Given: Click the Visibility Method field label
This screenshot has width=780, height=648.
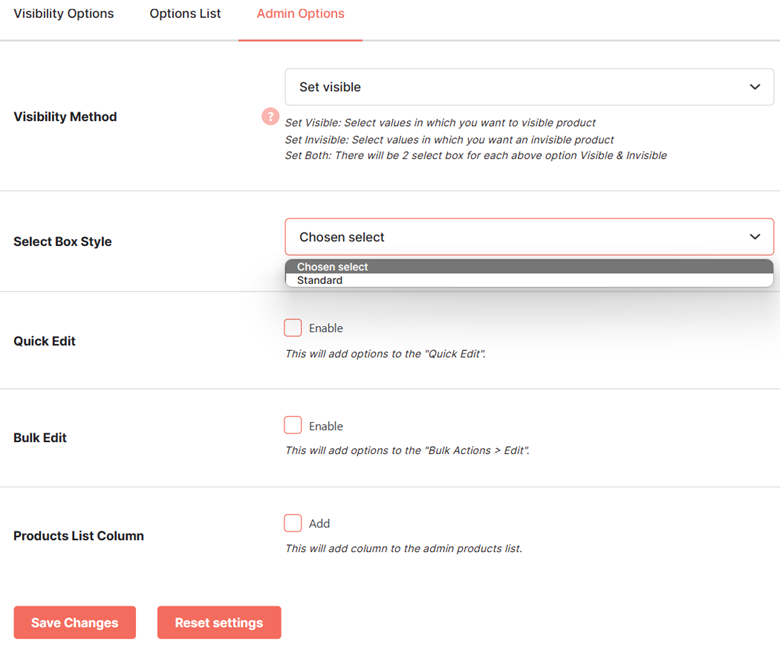Looking at the screenshot, I should (65, 117).
